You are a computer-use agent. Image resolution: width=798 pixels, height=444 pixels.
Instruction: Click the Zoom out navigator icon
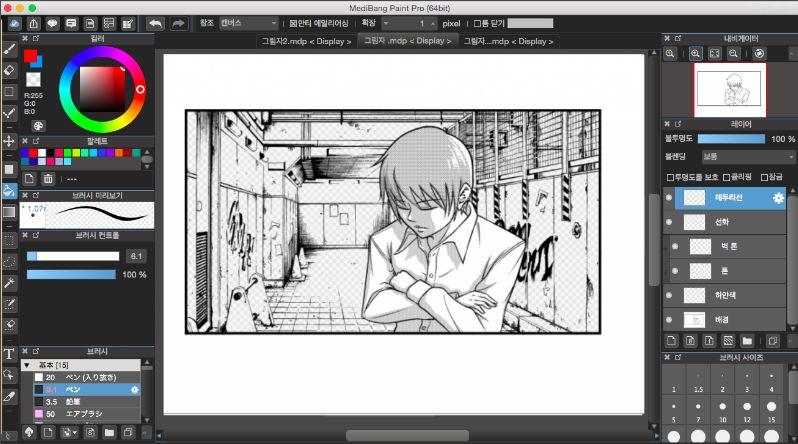(733, 53)
